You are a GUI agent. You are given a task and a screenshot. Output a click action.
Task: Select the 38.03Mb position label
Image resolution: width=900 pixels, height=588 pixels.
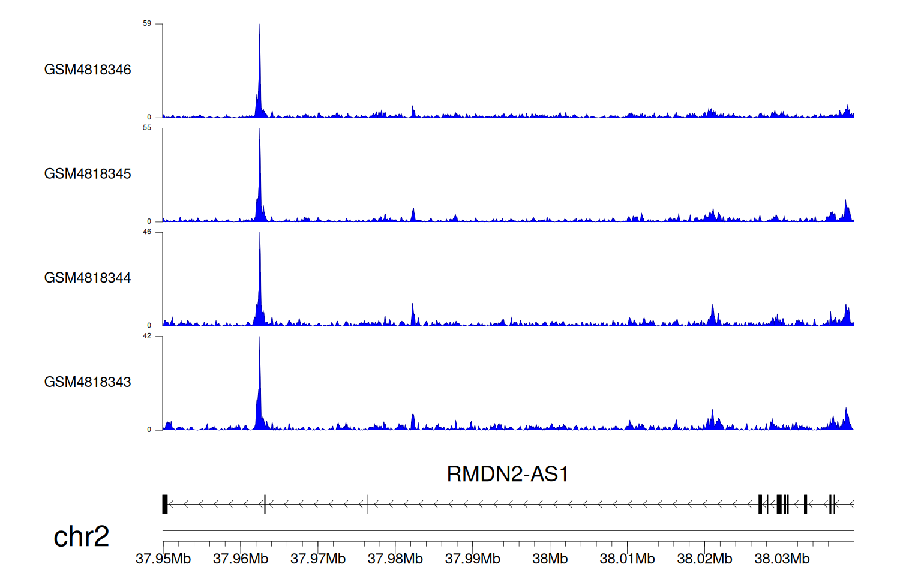click(x=782, y=559)
